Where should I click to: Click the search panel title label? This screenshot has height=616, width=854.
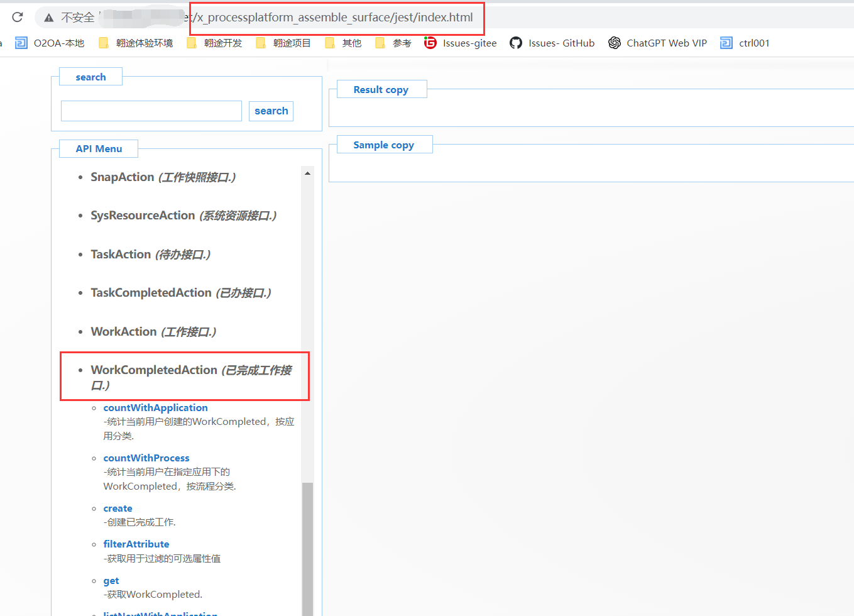90,77
